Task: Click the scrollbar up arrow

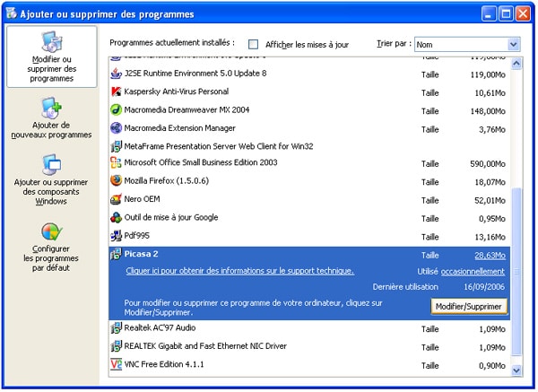Action: coord(516,64)
